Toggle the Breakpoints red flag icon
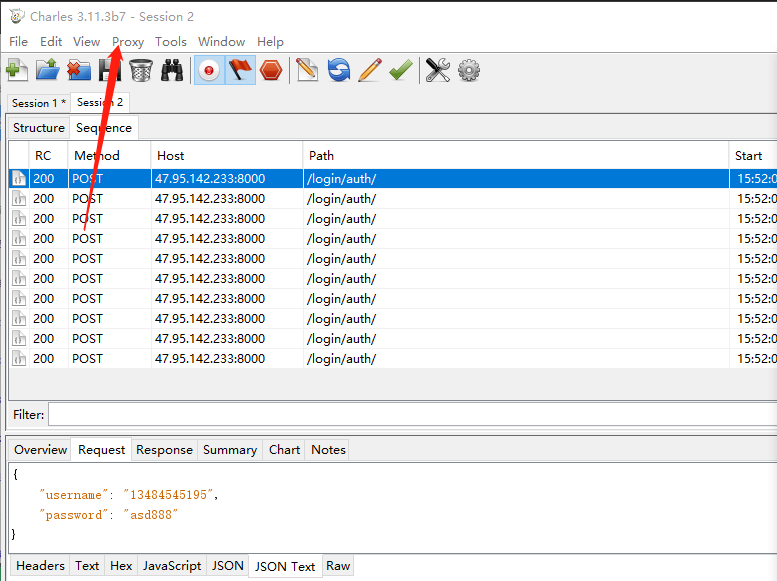Image resolution: width=777 pixels, height=581 pixels. 240,70
